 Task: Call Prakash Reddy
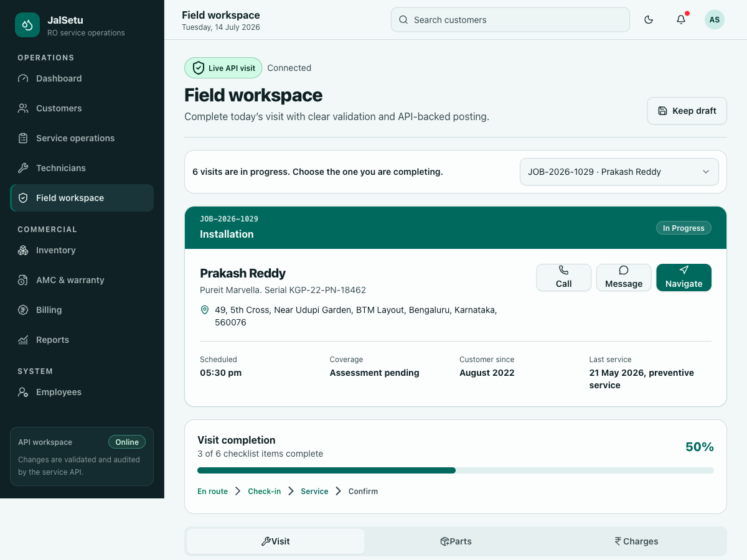(x=564, y=278)
